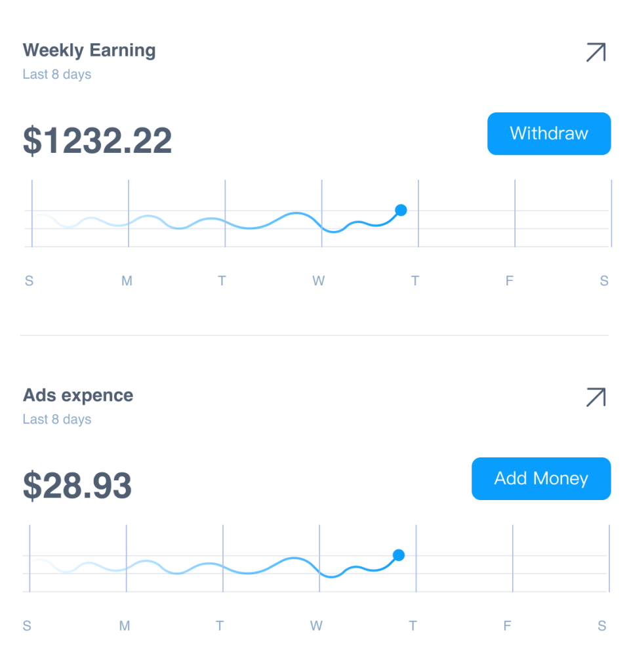Select the Ads expence chart endpoint dot
Screen dimensions: 629x672
[x=399, y=555]
